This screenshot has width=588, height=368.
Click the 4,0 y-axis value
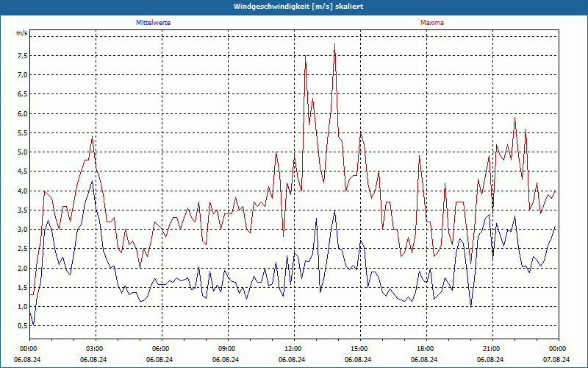tap(22, 191)
